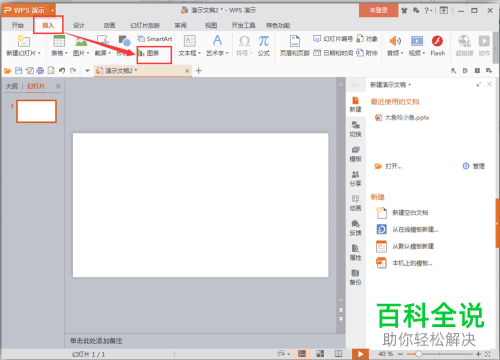The height and width of the screenshot is (360, 500).
Task: Switch to the 开始 ribbon tab
Action: point(18,25)
